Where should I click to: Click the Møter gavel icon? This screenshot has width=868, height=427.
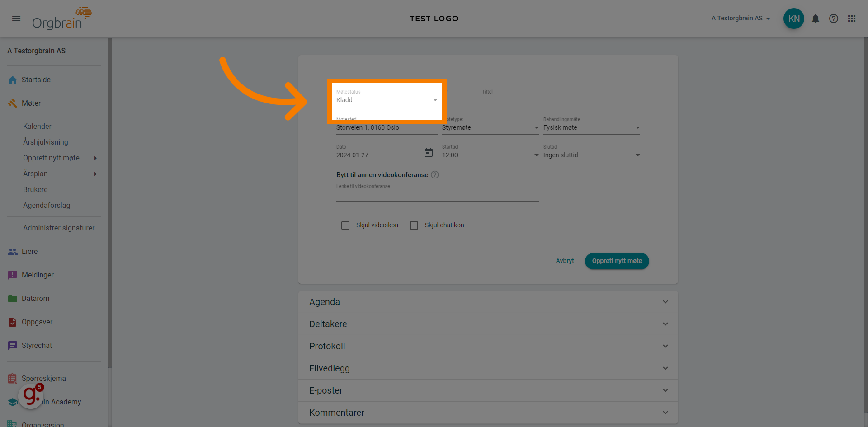pos(13,103)
